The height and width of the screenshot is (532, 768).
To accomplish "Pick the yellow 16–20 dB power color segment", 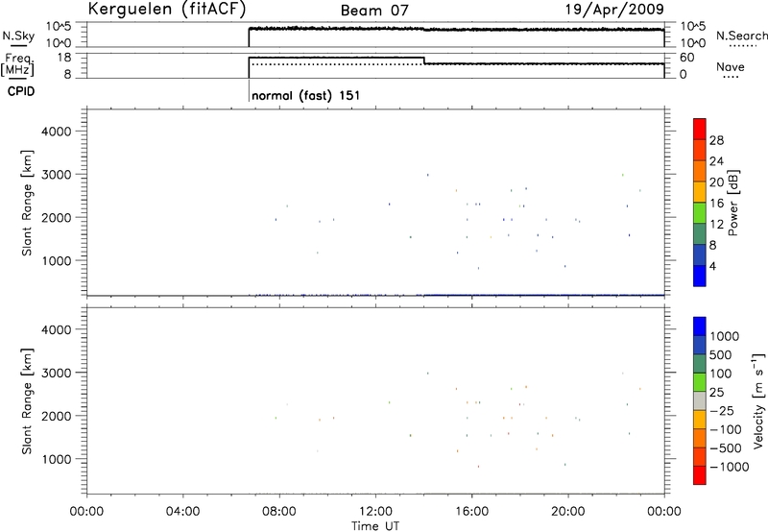I will 700,191.
